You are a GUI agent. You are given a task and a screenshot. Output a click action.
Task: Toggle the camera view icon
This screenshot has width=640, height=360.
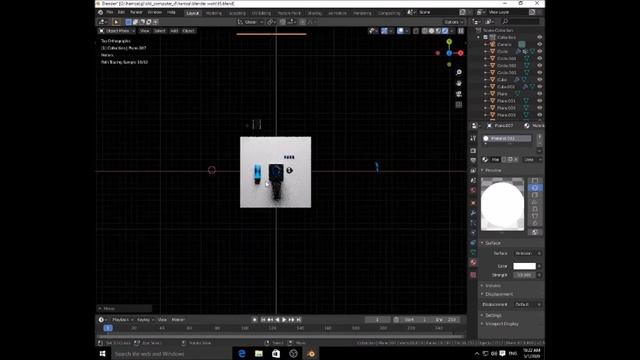click(459, 94)
